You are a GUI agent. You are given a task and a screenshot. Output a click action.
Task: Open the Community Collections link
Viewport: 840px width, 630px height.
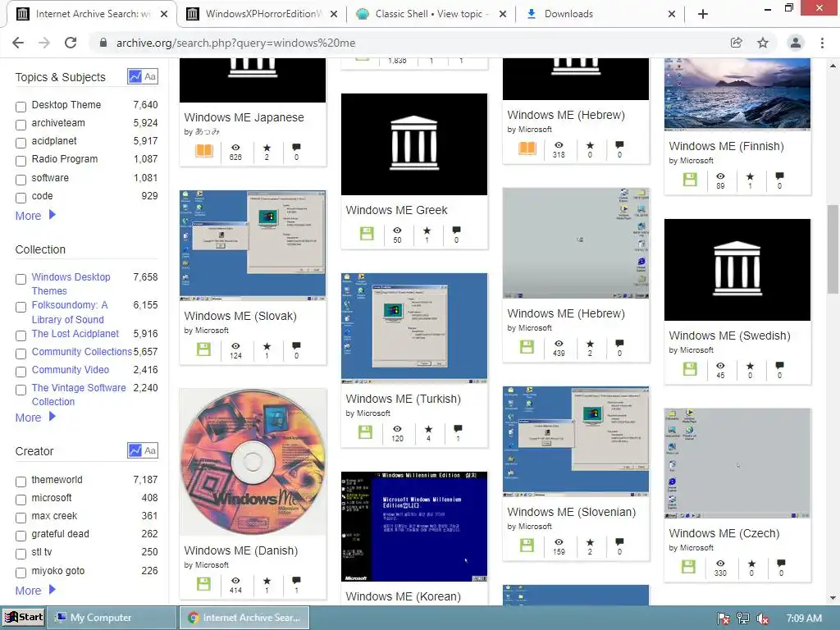[81, 351]
